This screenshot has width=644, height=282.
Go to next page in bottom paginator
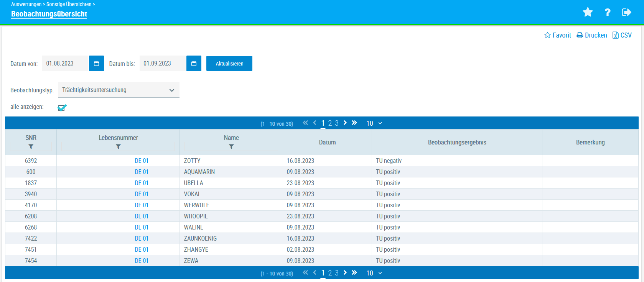point(345,272)
